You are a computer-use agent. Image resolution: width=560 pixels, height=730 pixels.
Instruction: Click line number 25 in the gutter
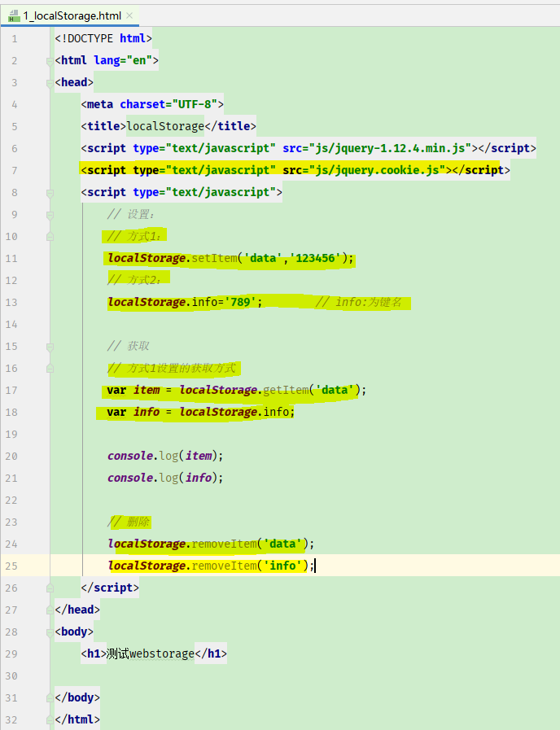tap(11, 566)
